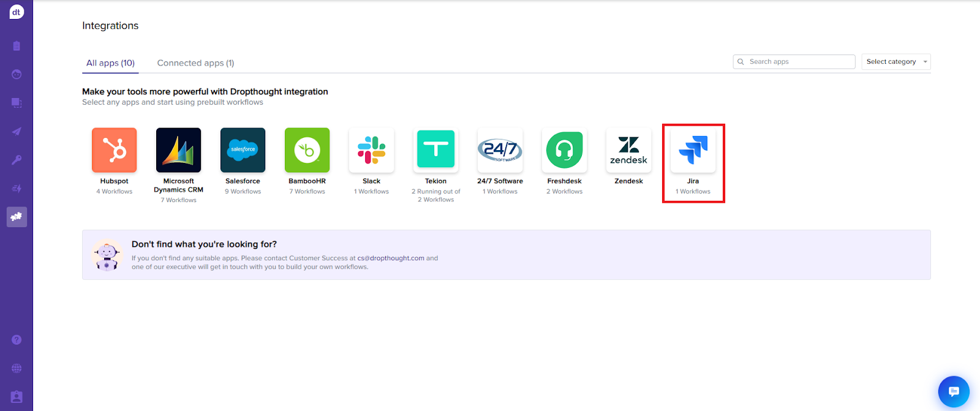Screen dimensions: 980x411
Task: Select the 24/7 Software app icon
Action: (500, 150)
